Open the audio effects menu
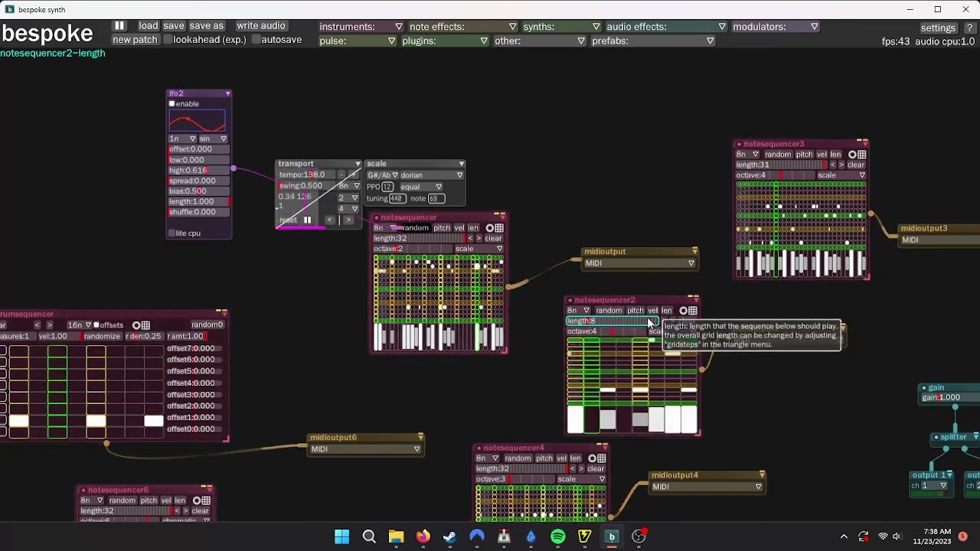This screenshot has width=980, height=551. (665, 27)
